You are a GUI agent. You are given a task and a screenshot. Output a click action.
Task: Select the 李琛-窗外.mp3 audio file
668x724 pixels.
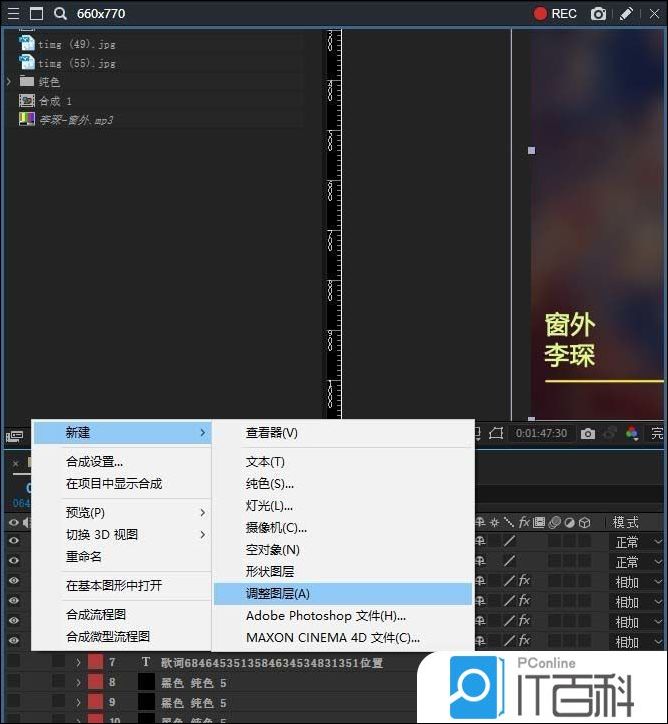(x=76, y=120)
